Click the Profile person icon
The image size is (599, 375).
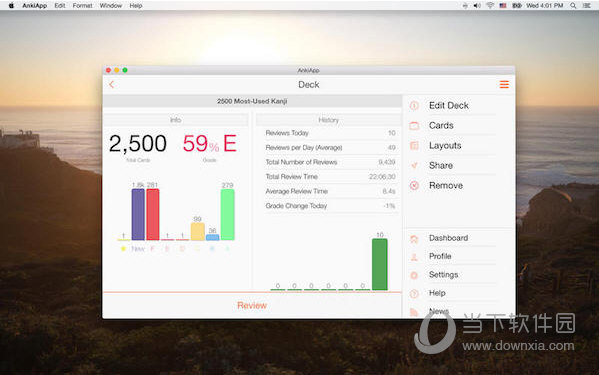pyautogui.click(x=414, y=257)
